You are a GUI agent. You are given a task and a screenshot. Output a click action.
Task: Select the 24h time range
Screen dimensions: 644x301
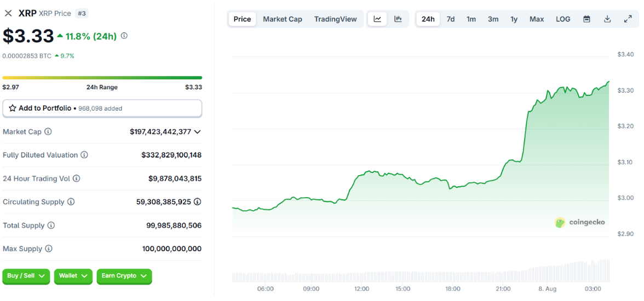click(x=428, y=19)
